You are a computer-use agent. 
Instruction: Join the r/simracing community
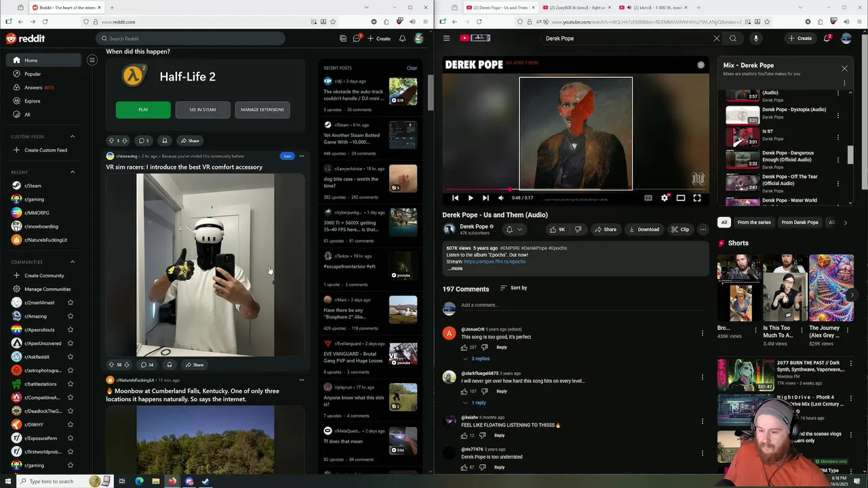click(288, 156)
